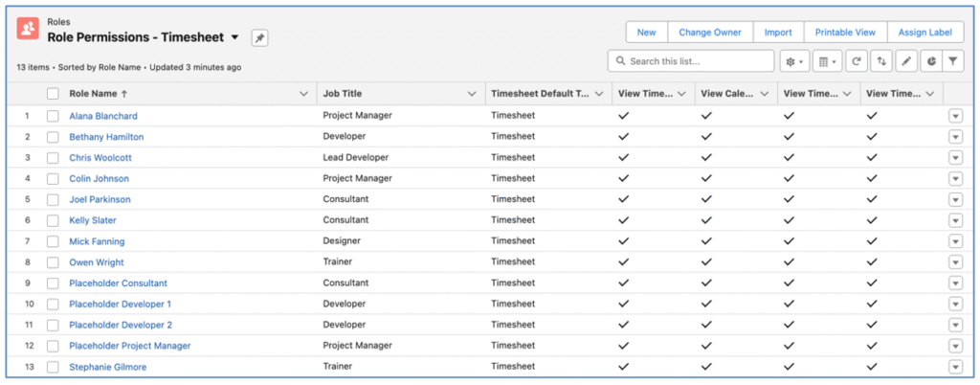Open row actions for Placeholder Consultant
The width and height of the screenshot is (980, 385).
(956, 283)
